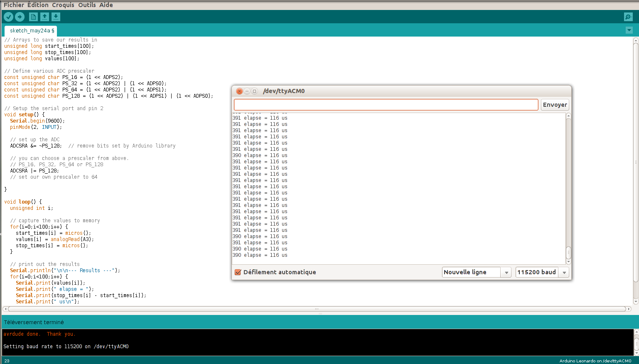Click the 'Setting baud rate to 115200' console line
639x364 pixels.
point(66,347)
